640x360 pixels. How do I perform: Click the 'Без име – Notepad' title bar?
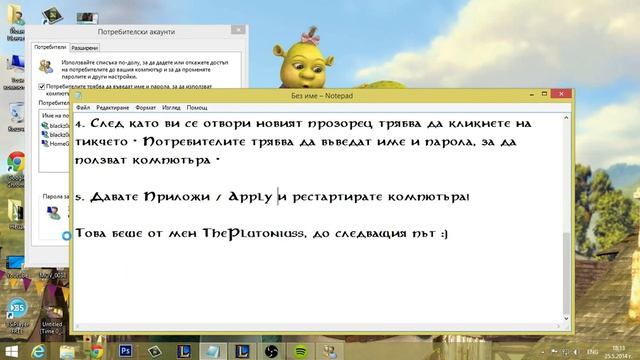point(322,96)
